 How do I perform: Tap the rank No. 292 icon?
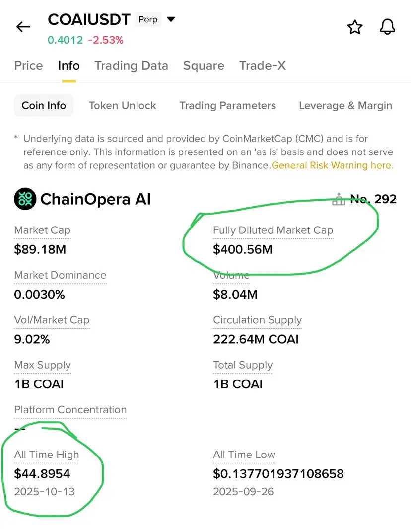(x=339, y=200)
